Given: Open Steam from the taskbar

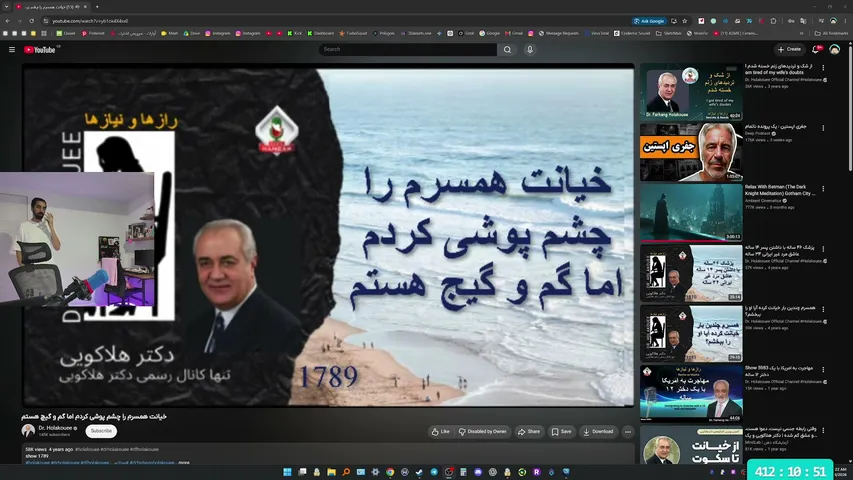Looking at the screenshot, I should pos(419,472).
